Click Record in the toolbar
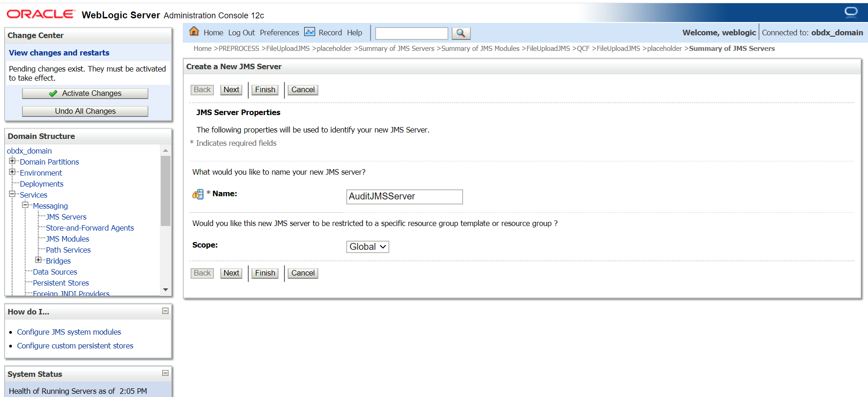This screenshot has height=397, width=868. pyautogui.click(x=330, y=33)
